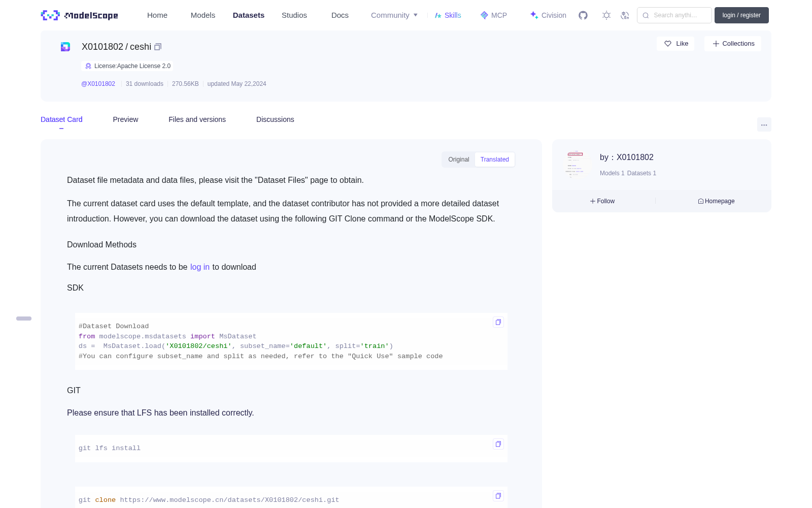Focus the Search anything input field
Image resolution: width=812 pixels, height=508 pixels.
[x=674, y=15]
